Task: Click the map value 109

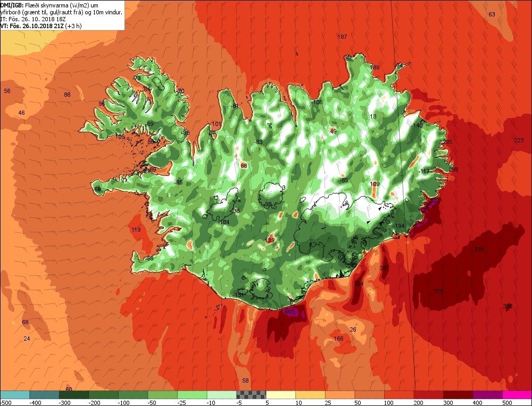Action: (x=375, y=184)
